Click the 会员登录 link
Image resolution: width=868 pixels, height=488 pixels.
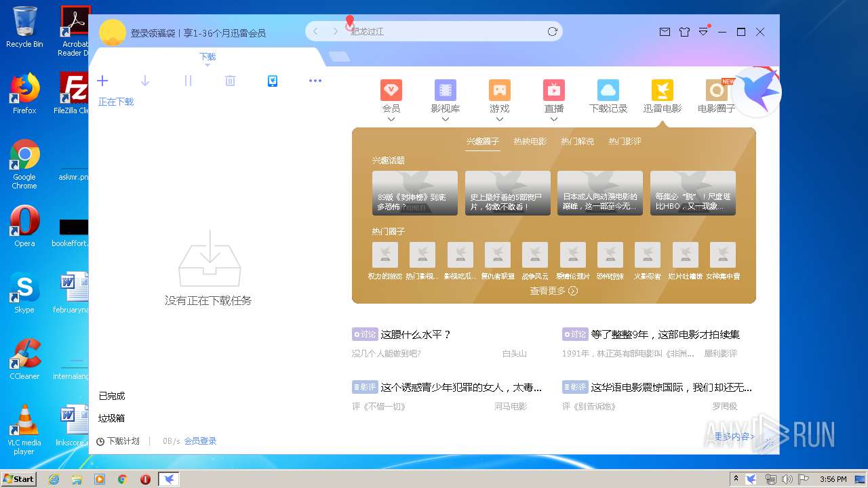[201, 441]
